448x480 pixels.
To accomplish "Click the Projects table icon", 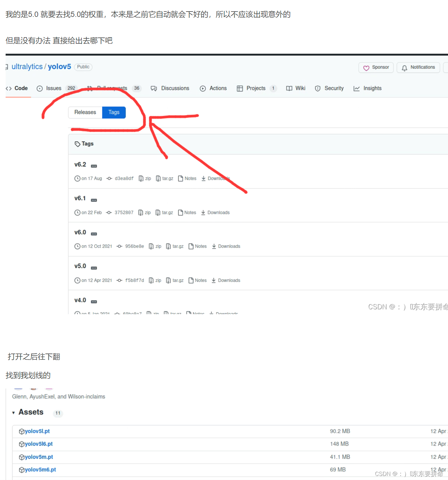I will pyautogui.click(x=240, y=89).
